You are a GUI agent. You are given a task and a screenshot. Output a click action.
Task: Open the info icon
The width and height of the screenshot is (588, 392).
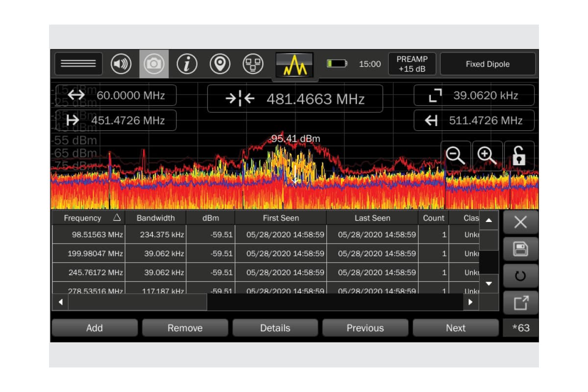click(187, 64)
